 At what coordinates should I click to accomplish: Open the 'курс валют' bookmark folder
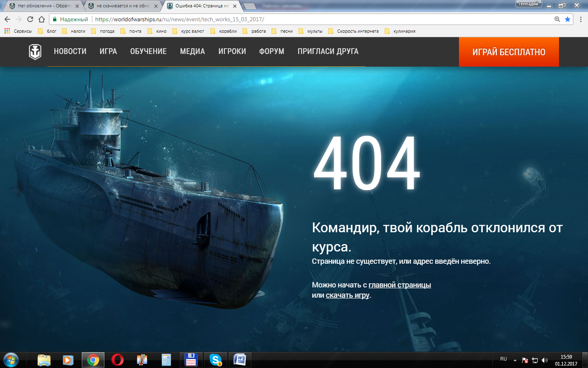pos(188,31)
